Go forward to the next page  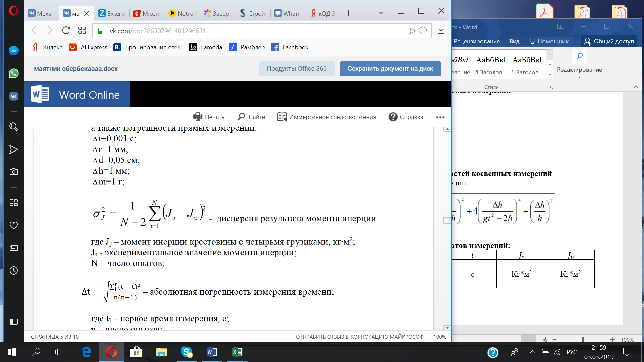(x=50, y=31)
